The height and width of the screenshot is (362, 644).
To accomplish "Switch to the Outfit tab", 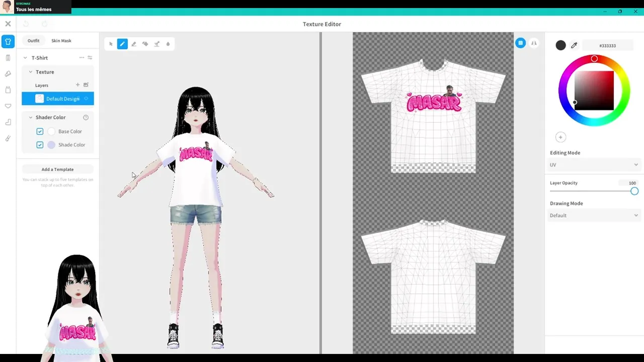I will click(33, 41).
